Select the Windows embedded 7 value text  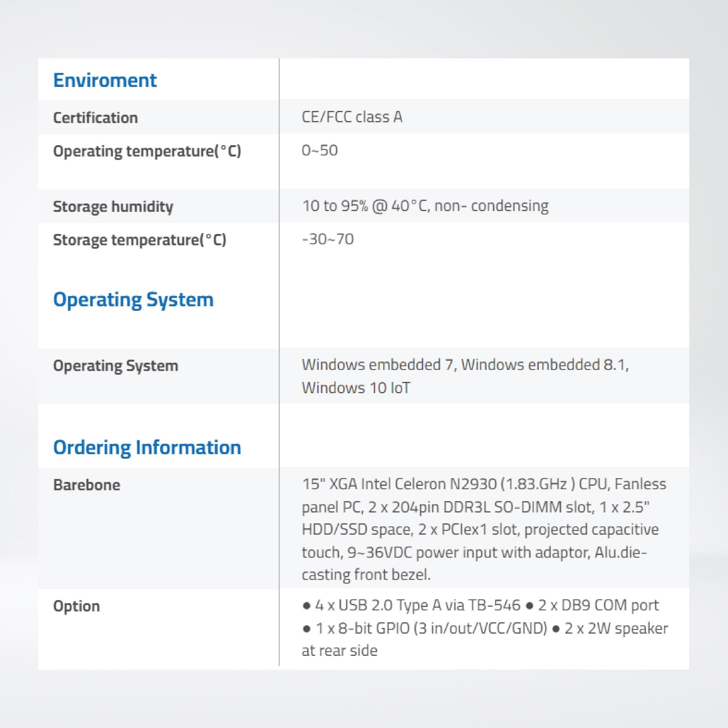click(x=465, y=376)
